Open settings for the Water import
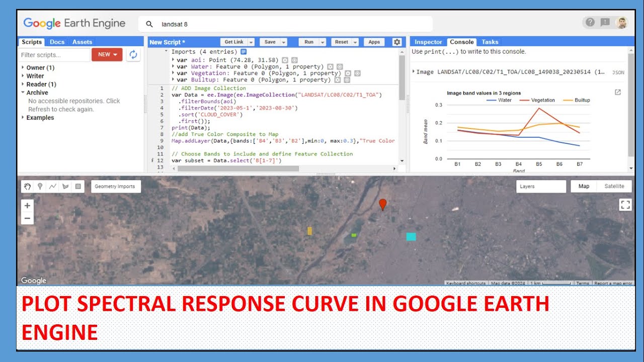Screen dimensions: 644x362 [x=330, y=66]
